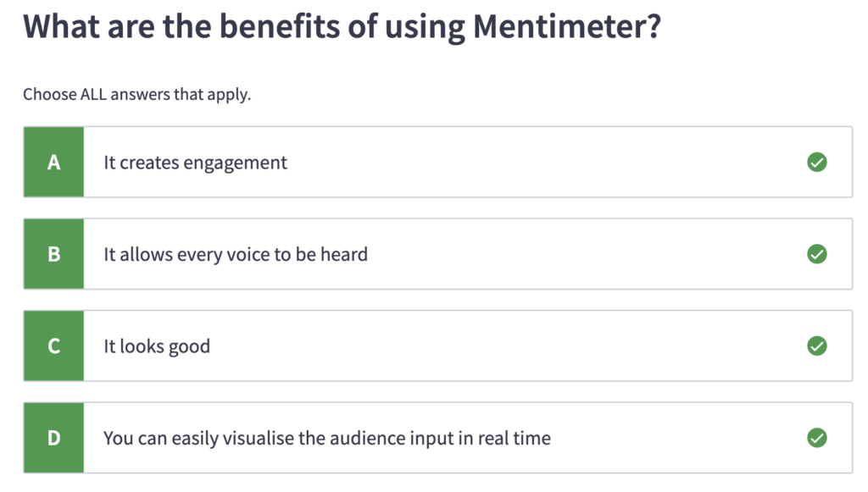Click the green checkmark beside It creates engagement
This screenshot has height=492, width=868.
[816, 162]
